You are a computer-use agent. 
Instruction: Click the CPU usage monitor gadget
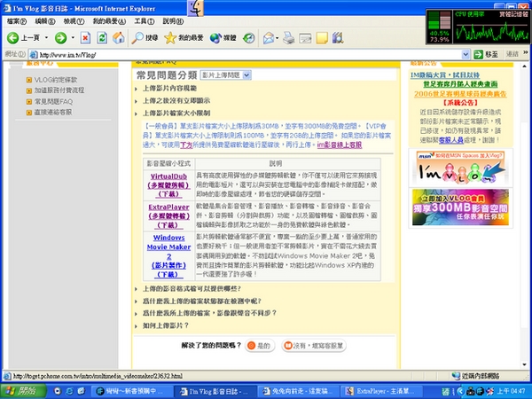tap(478, 27)
